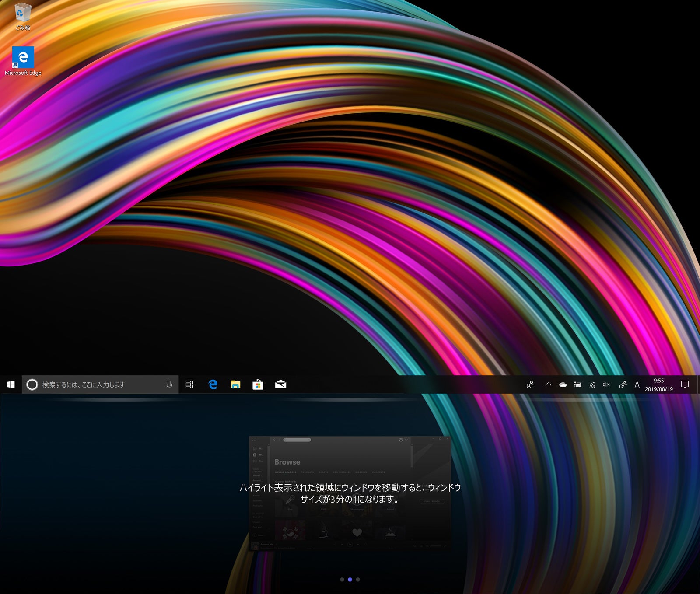
Task: Check battery status tray icon
Action: [x=577, y=384]
